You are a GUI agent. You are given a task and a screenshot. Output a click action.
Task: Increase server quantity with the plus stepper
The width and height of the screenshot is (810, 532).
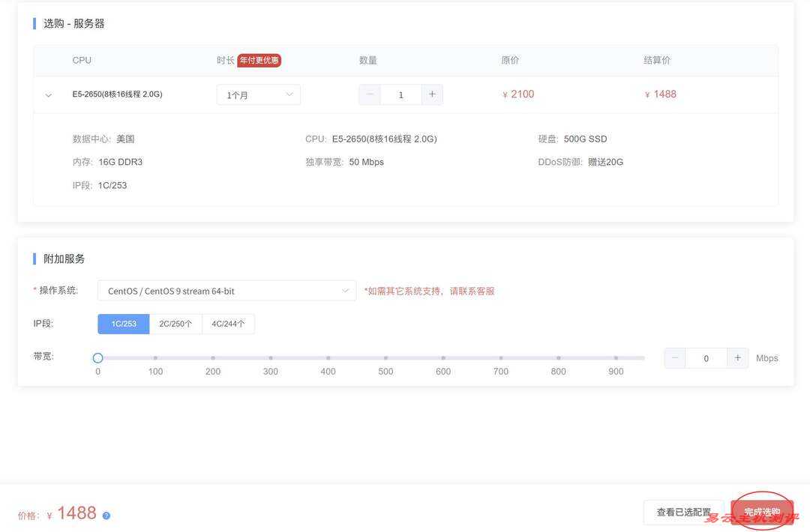tap(432, 94)
